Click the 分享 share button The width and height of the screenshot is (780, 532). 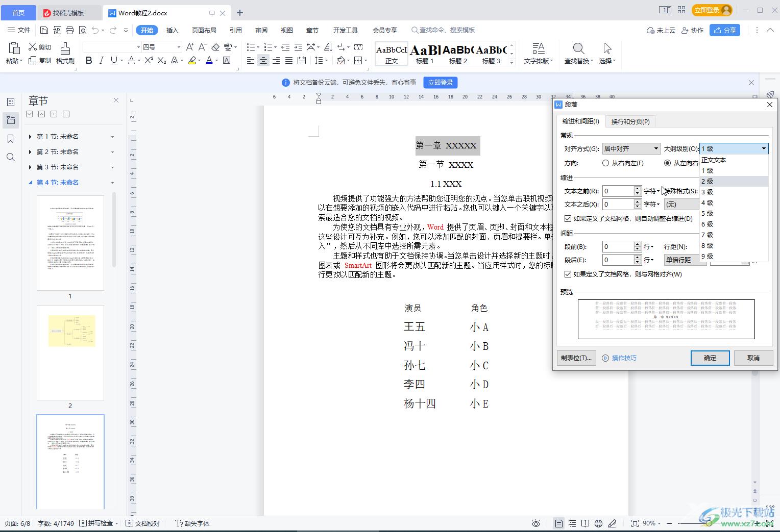(x=725, y=30)
